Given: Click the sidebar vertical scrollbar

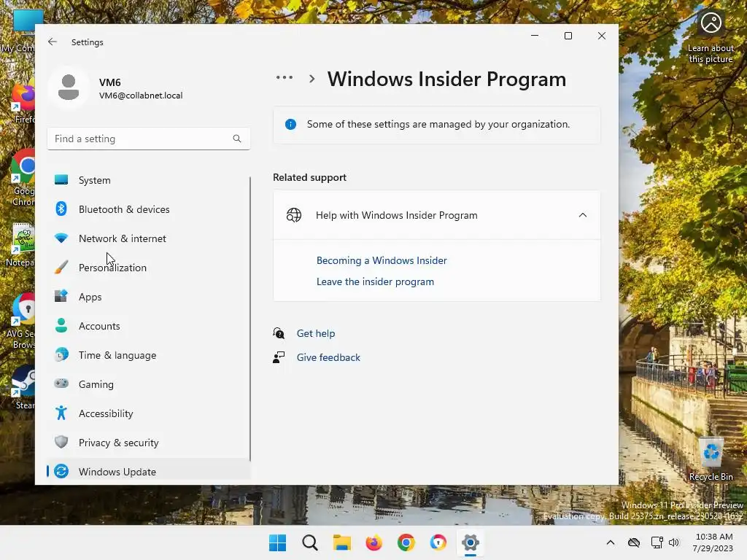Looking at the screenshot, I should [x=250, y=319].
